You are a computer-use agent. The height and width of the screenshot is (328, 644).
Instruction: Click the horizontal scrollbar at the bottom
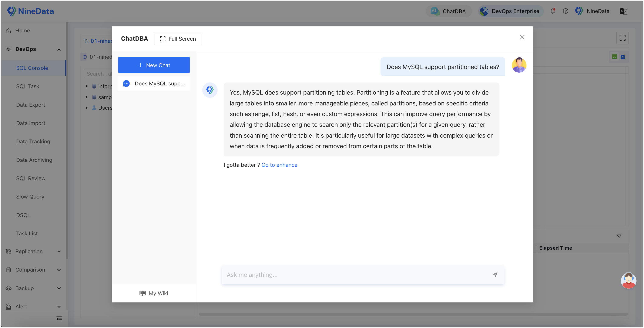413,314
